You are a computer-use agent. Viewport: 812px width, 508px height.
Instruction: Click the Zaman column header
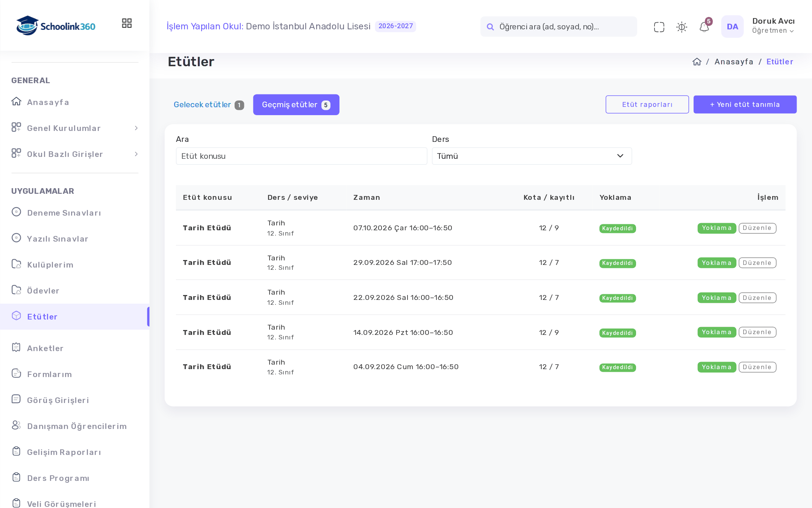point(367,198)
